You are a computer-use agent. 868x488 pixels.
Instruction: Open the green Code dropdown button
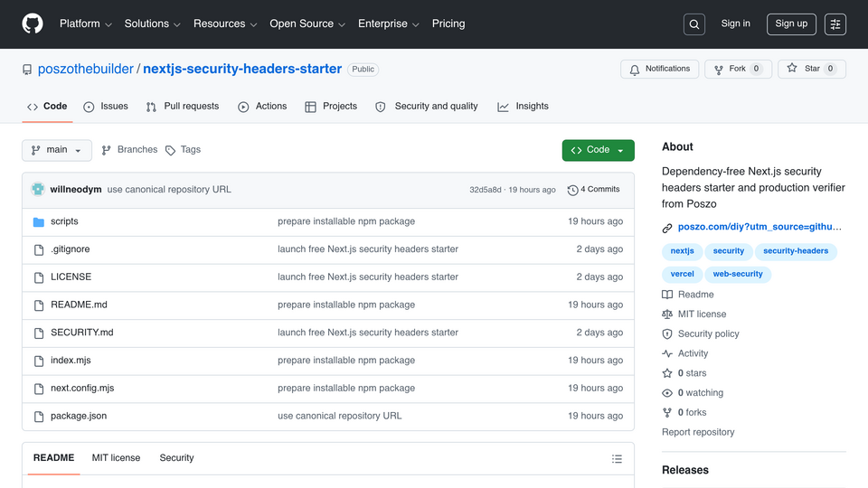click(x=598, y=150)
